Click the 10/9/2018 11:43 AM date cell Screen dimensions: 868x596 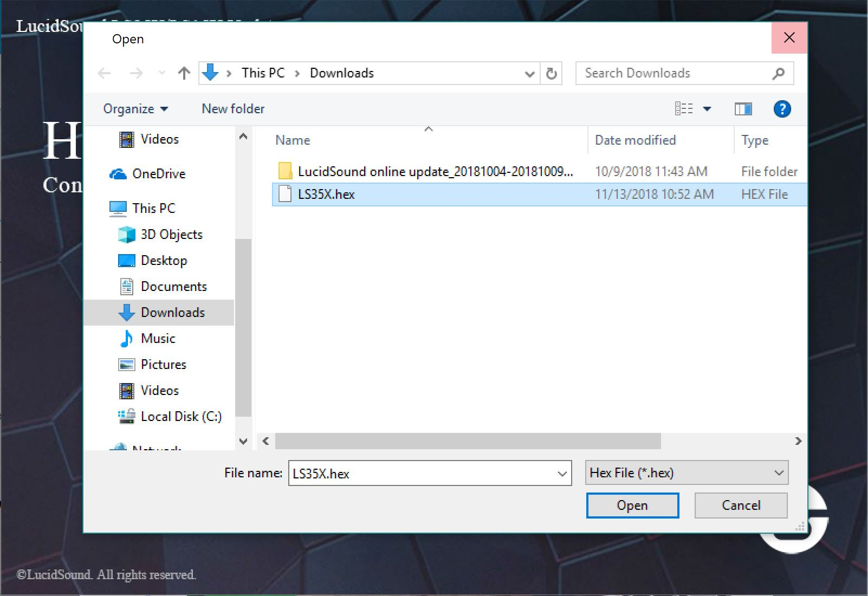[x=651, y=172]
